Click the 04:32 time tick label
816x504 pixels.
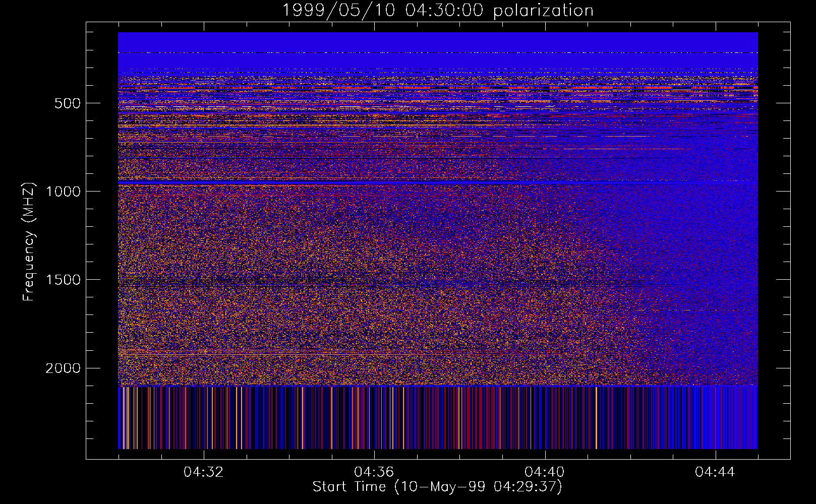pos(203,472)
